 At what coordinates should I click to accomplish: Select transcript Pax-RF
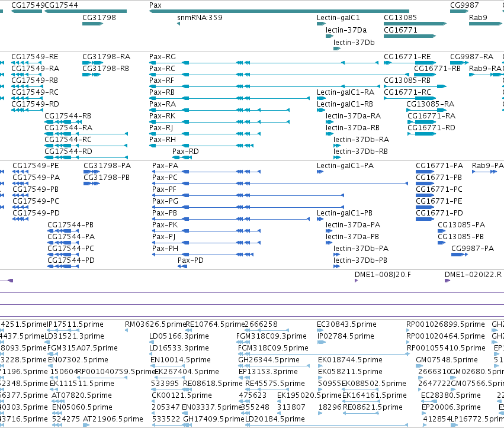point(265,86)
